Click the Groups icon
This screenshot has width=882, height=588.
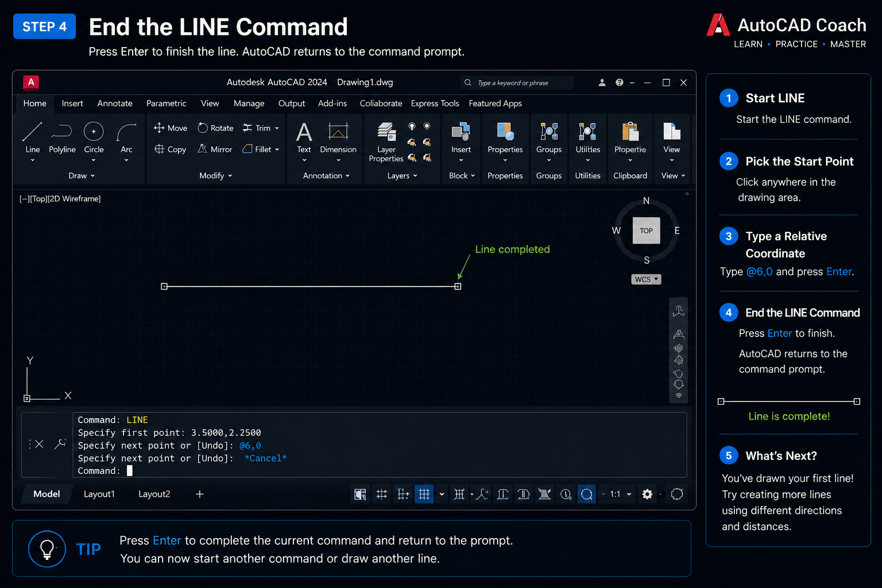pyautogui.click(x=549, y=131)
